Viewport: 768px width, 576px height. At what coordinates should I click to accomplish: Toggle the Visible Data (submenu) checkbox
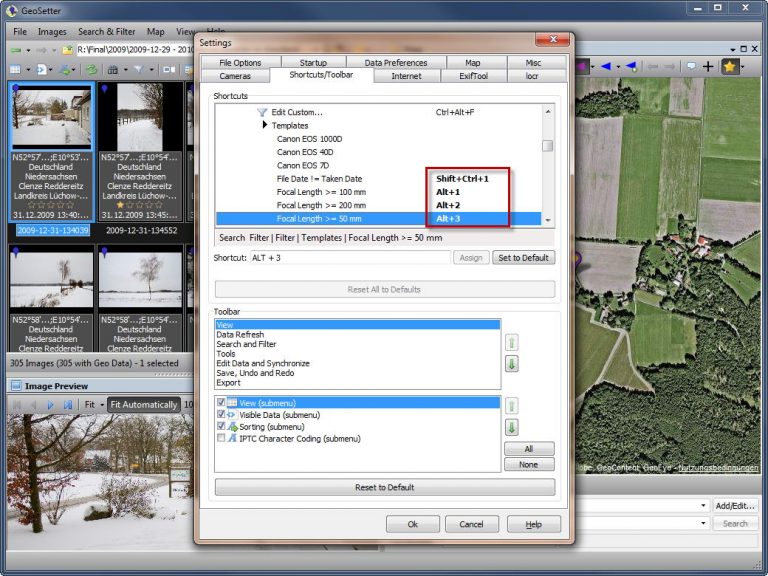click(221, 414)
